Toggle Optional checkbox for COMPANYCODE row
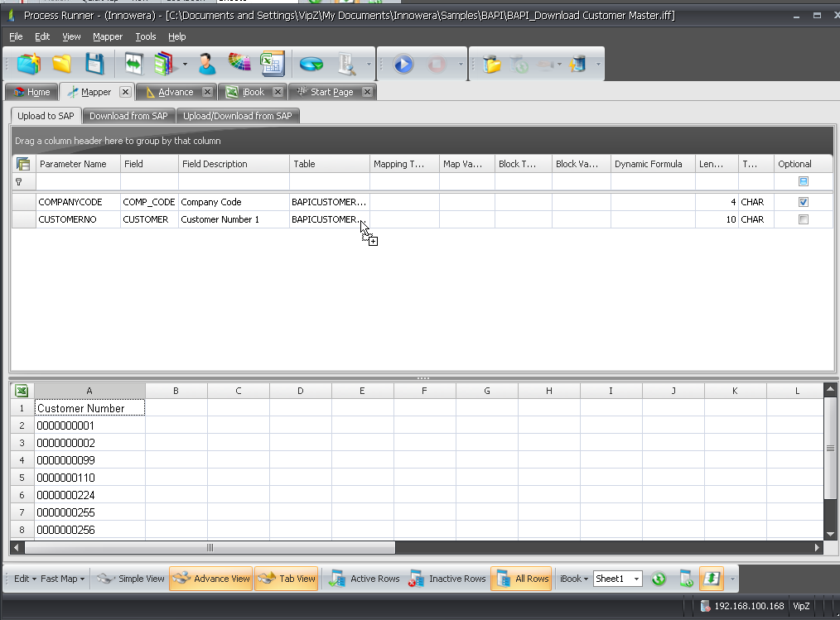Screen dimensions: 840x620 (803, 202)
